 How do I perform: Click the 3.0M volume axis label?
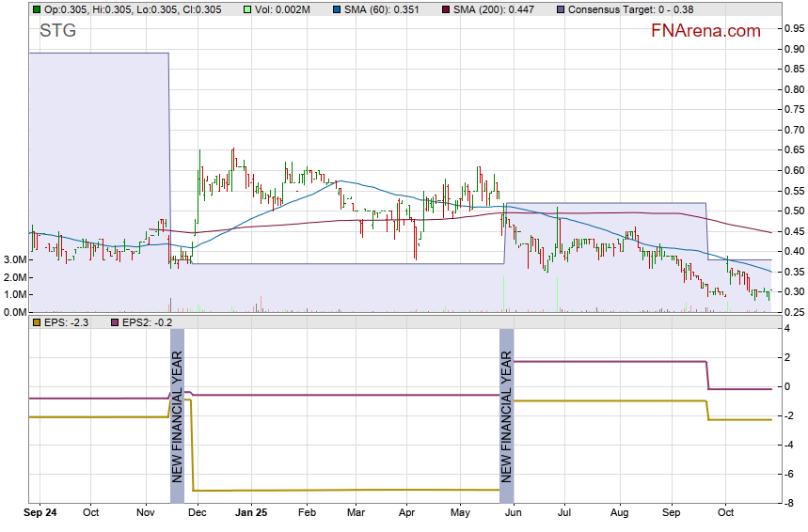[13, 259]
